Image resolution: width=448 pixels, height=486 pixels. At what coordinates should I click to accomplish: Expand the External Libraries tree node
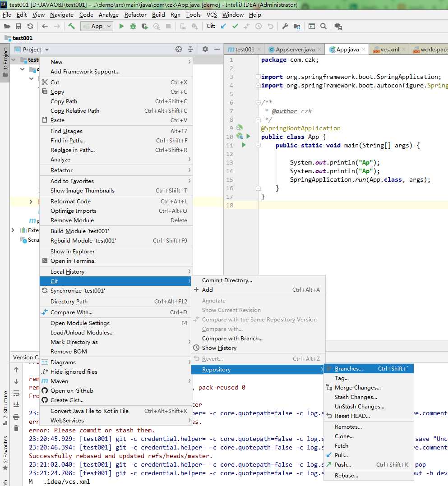[x=13, y=230]
